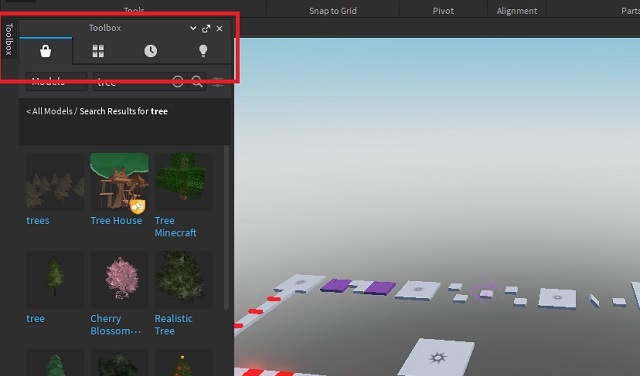The height and width of the screenshot is (376, 640).
Task: Click the trees model name link
Action: tap(38, 220)
